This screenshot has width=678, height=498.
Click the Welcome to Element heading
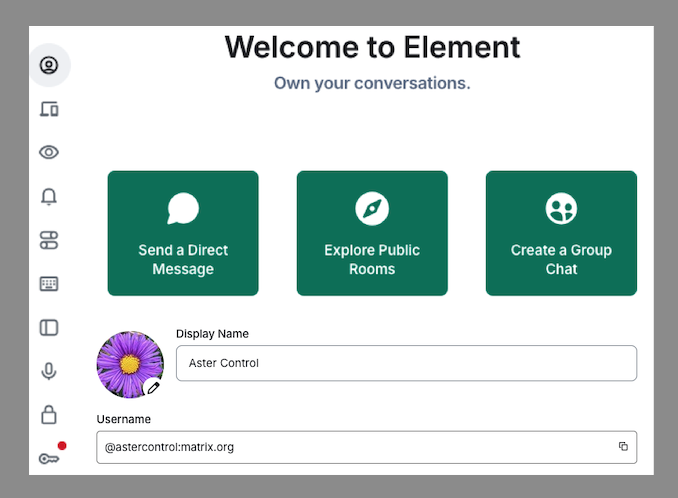372,47
